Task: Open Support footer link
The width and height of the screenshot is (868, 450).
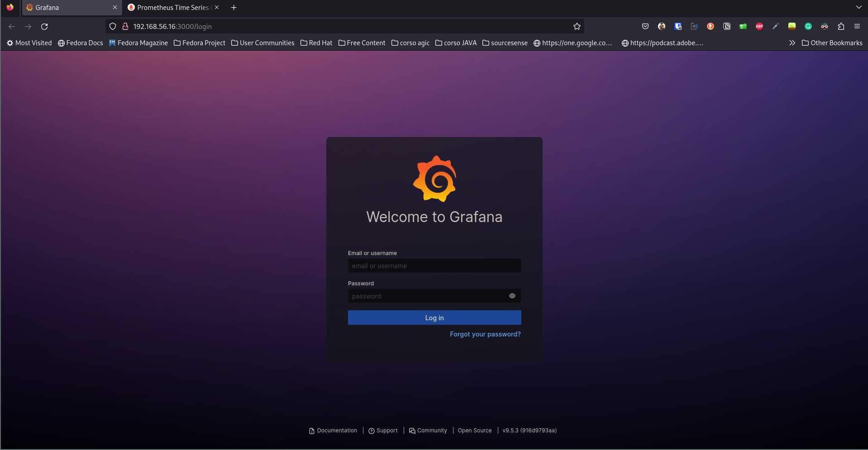Action: [x=383, y=431]
